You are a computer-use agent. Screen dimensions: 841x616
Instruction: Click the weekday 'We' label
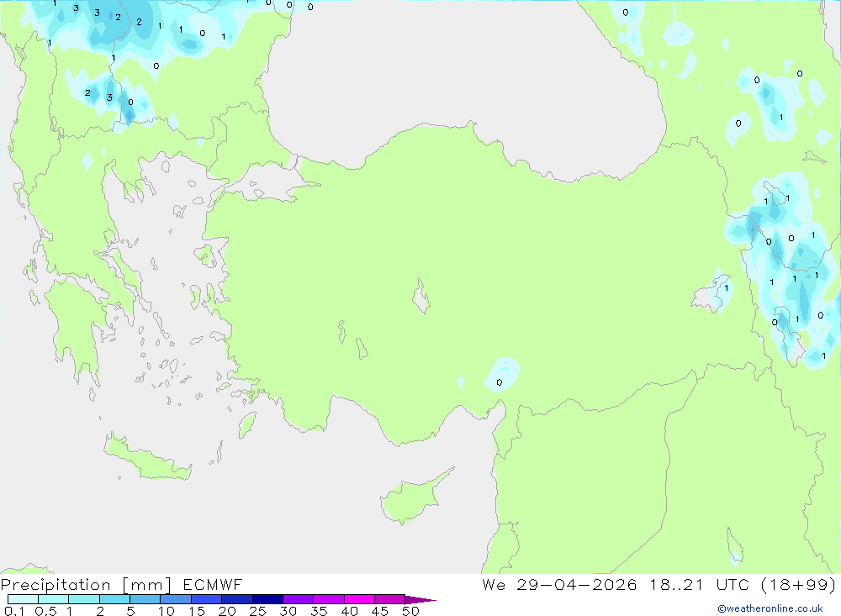point(494,584)
